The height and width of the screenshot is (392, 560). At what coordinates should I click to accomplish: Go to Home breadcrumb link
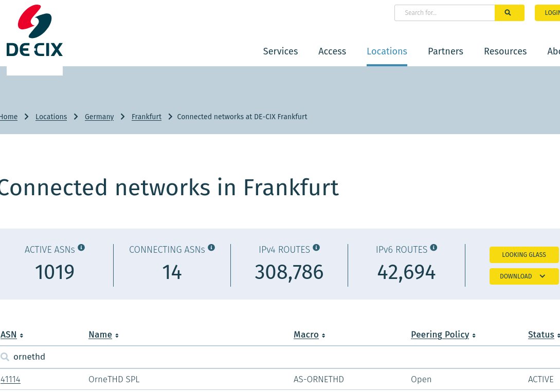tap(9, 117)
